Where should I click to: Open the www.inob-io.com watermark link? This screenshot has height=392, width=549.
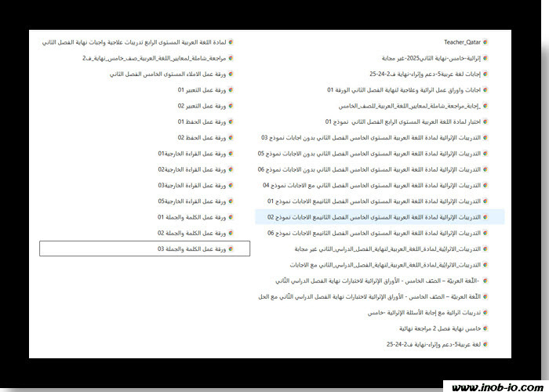click(x=496, y=387)
